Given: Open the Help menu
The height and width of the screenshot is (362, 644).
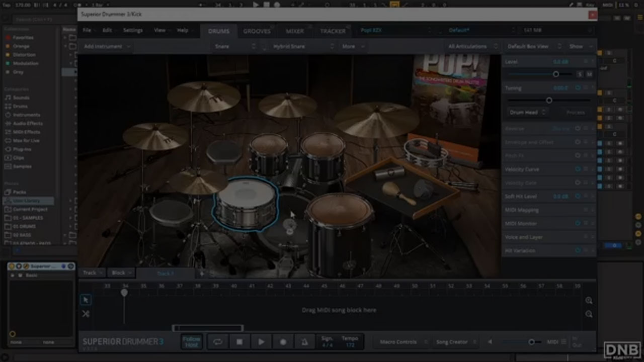Looking at the screenshot, I should click(x=182, y=30).
